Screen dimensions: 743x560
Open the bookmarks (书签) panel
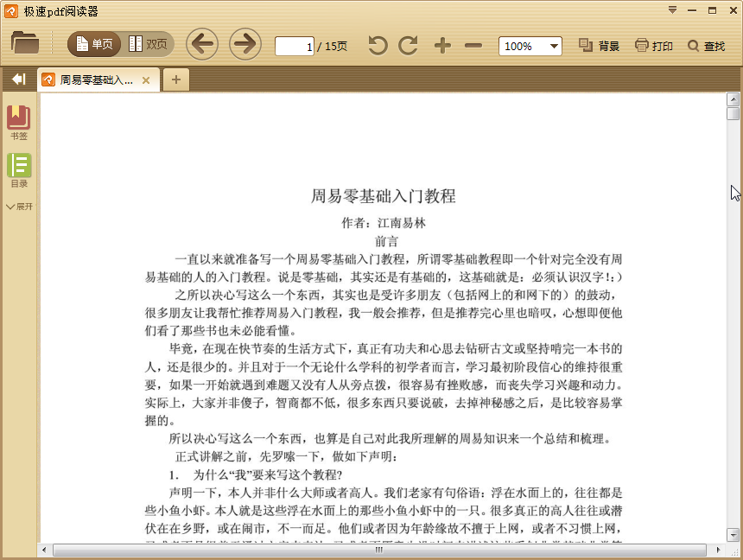tap(18, 123)
